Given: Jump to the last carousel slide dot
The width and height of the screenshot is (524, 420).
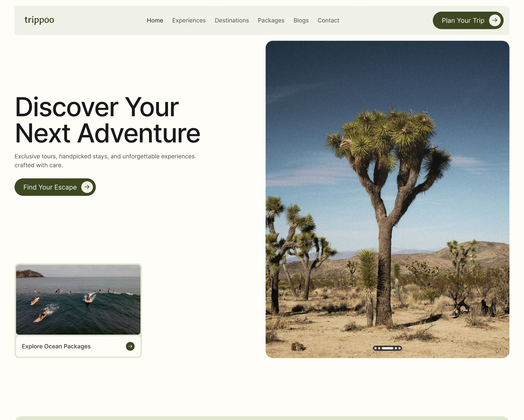Looking at the screenshot, I should click(x=400, y=348).
